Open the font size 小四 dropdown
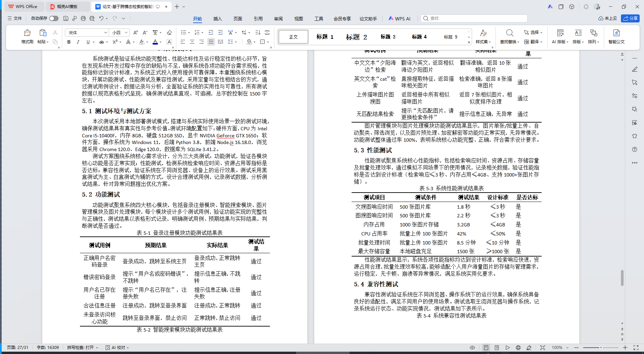This screenshot has height=354, width=644. [x=126, y=32]
